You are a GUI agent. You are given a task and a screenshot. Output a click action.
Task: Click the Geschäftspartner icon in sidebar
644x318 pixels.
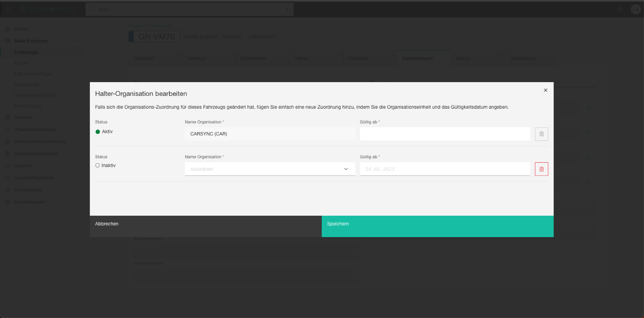coord(8,178)
